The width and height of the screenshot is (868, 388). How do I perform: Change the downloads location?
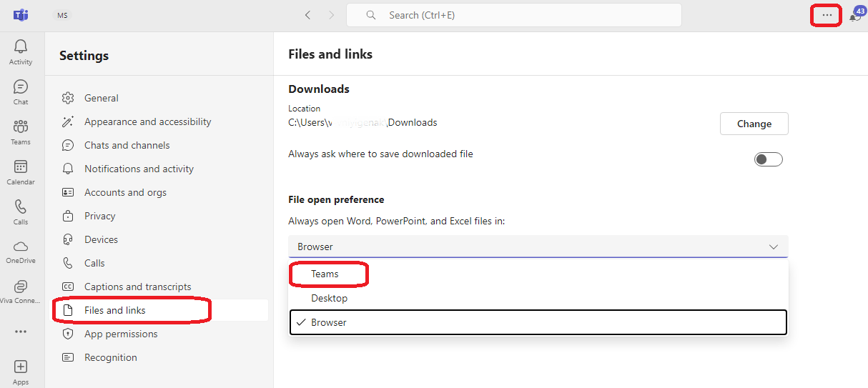[x=754, y=124]
